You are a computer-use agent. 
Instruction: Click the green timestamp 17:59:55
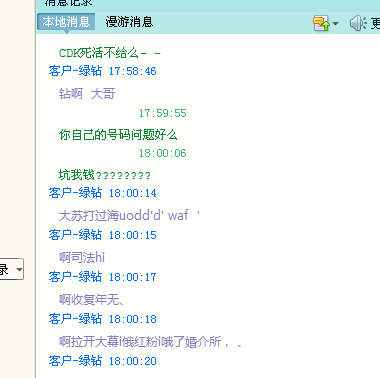pos(162,113)
